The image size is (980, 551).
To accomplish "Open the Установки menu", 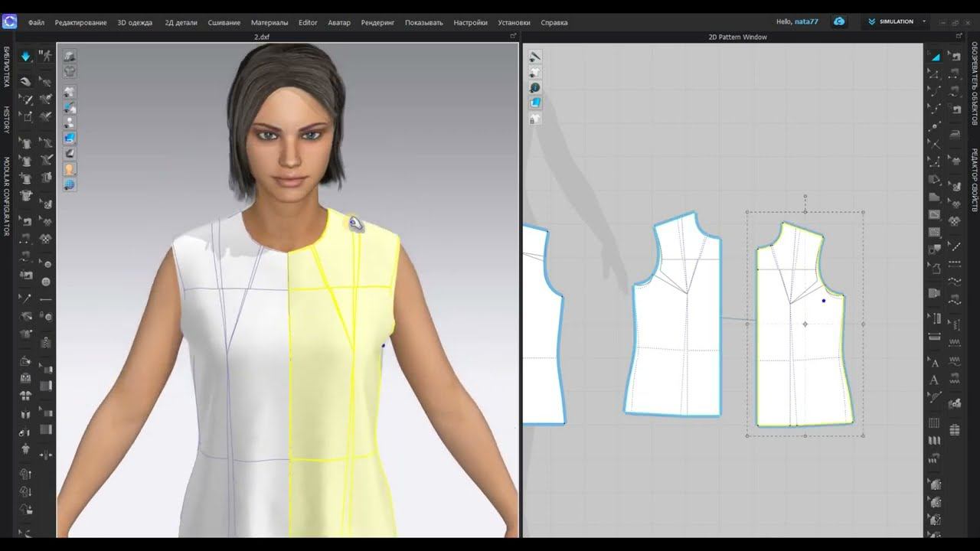I will point(514,22).
